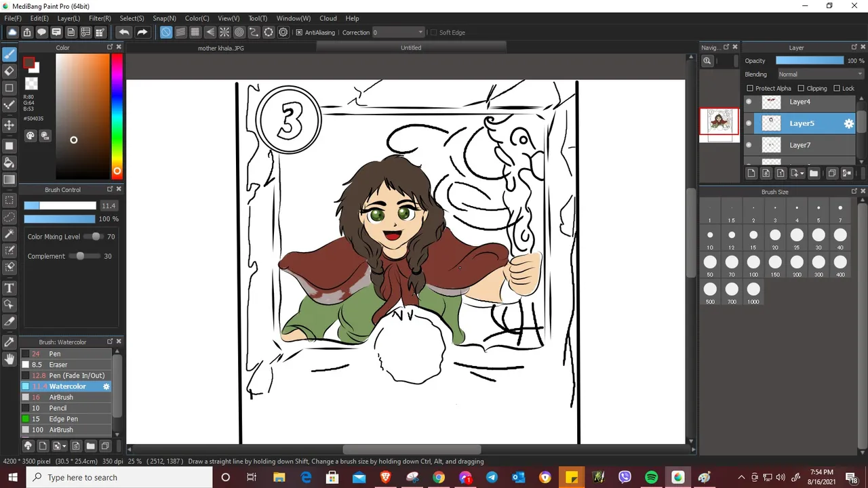Hide Layer7 visibility
This screenshot has height=488, width=868.
point(749,145)
